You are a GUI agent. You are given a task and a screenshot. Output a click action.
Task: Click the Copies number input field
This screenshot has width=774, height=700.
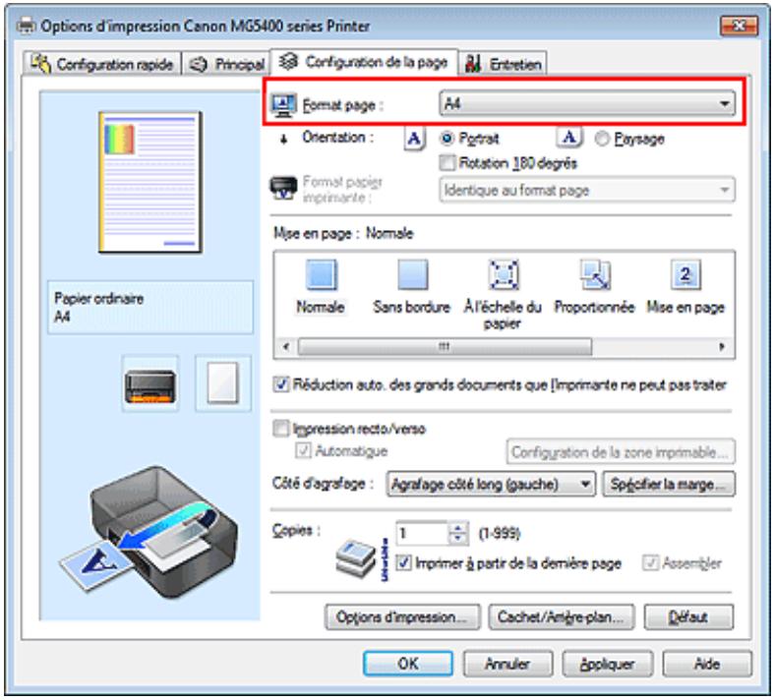click(423, 533)
